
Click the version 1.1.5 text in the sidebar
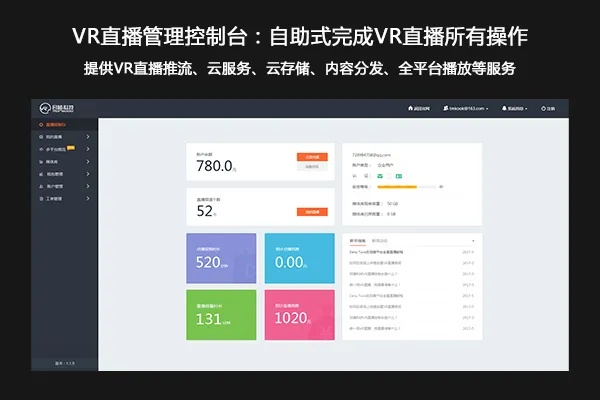[x=64, y=363]
